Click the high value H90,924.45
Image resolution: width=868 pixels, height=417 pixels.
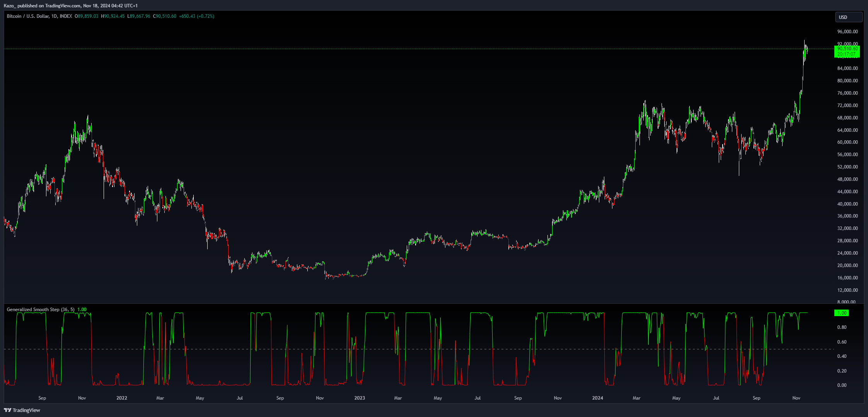click(x=113, y=16)
